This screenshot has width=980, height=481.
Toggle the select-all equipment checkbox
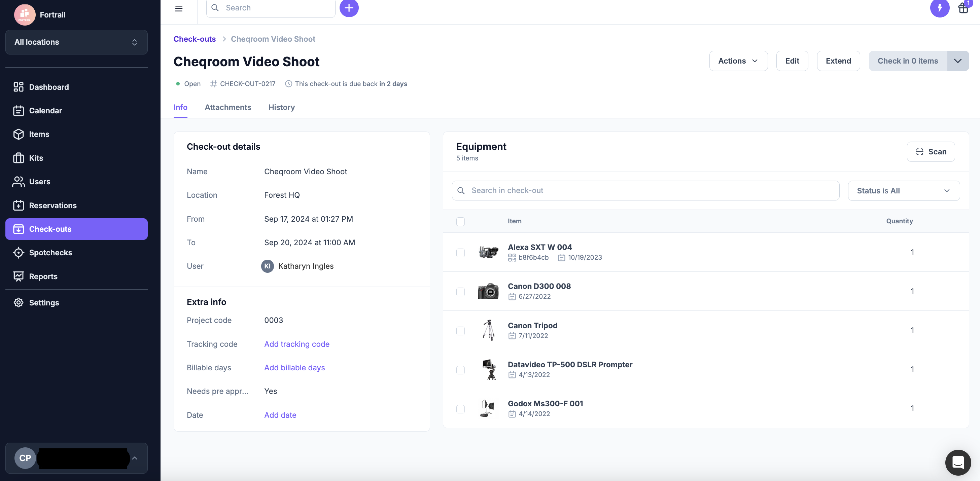[x=460, y=221]
